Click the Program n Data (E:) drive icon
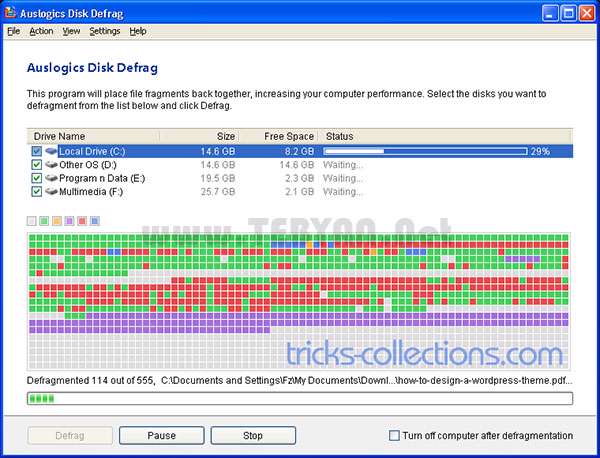This screenshot has width=600, height=458. click(51, 178)
